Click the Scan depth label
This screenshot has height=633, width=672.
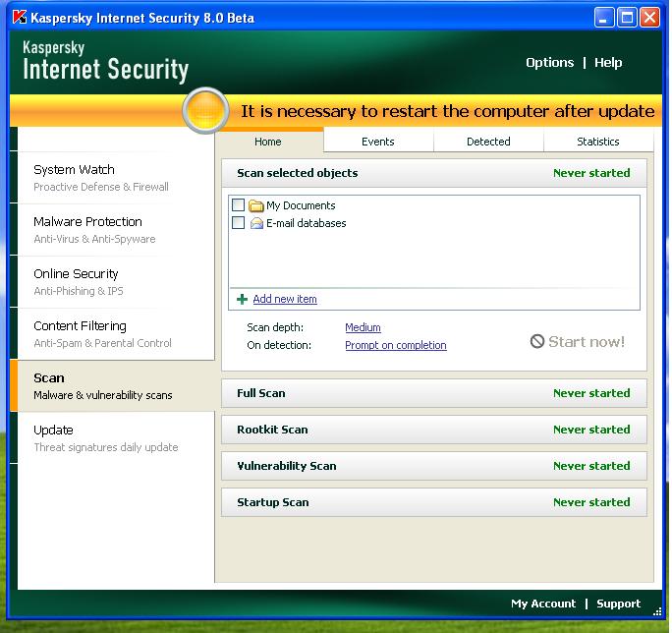click(x=275, y=327)
